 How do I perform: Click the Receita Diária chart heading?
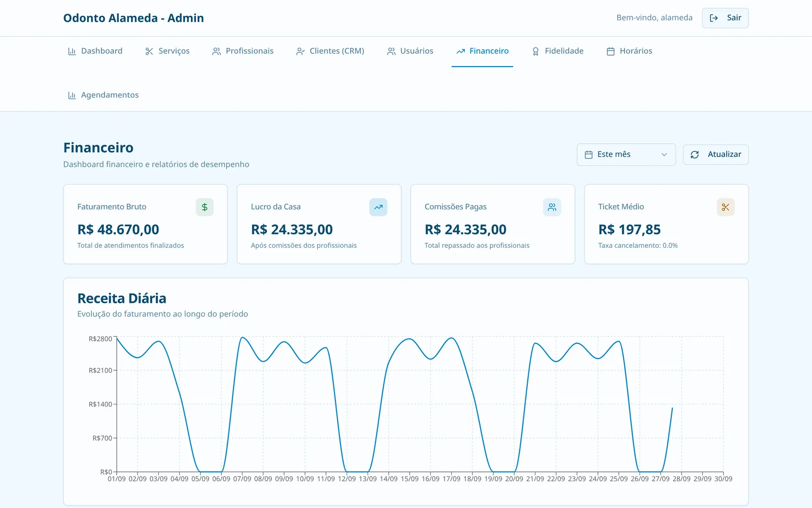coord(122,298)
